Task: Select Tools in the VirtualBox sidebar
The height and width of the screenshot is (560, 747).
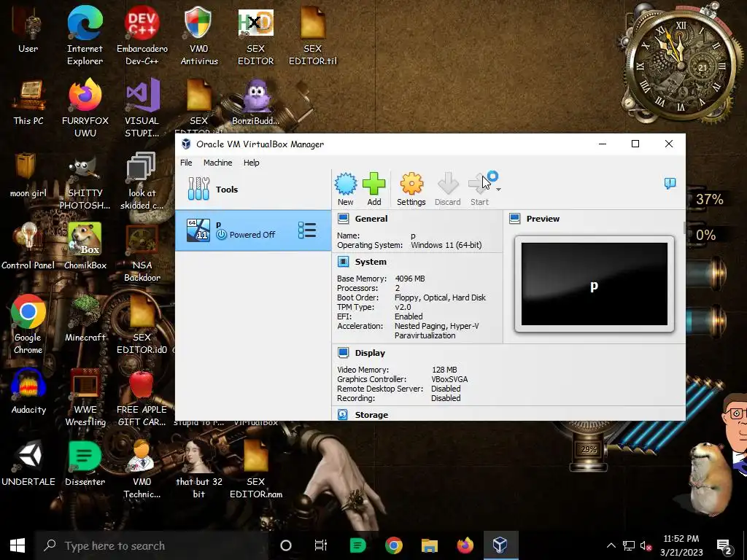Action: click(x=253, y=189)
